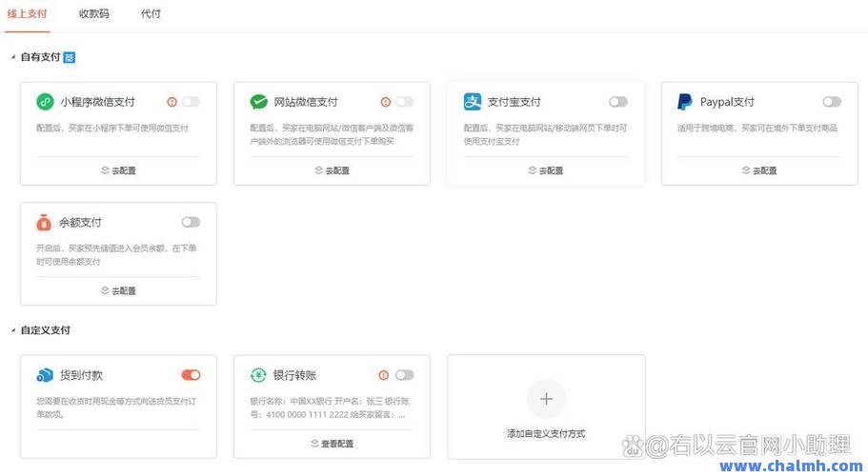The width and height of the screenshot is (868, 476).
Task: Click the warning icon beside 银行转账
Action: [x=384, y=375]
